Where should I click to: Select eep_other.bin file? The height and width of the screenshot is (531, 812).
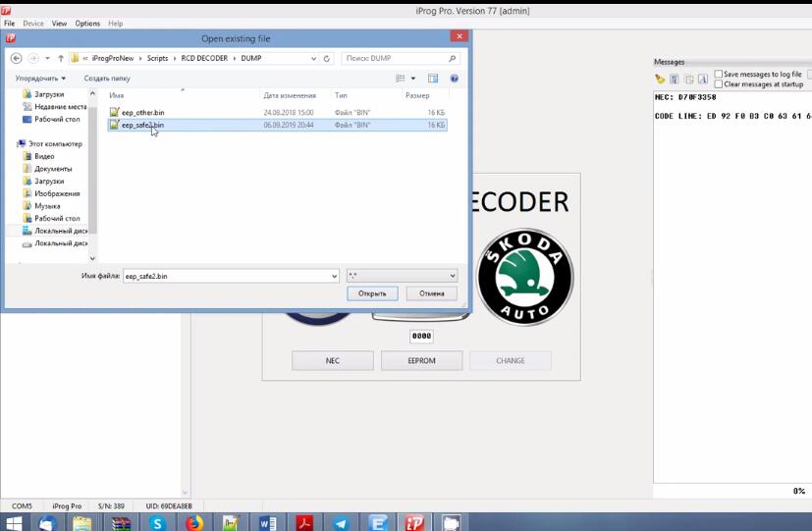(x=277, y=112)
